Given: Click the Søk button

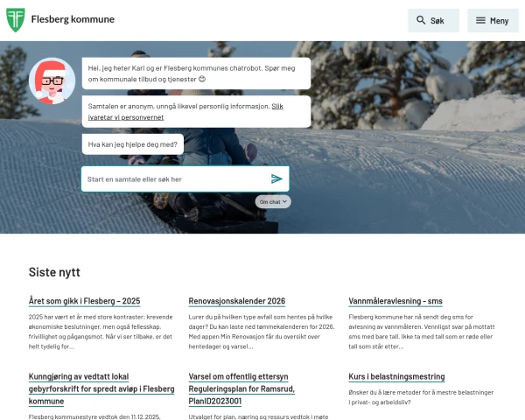Looking at the screenshot, I should [x=433, y=20].
